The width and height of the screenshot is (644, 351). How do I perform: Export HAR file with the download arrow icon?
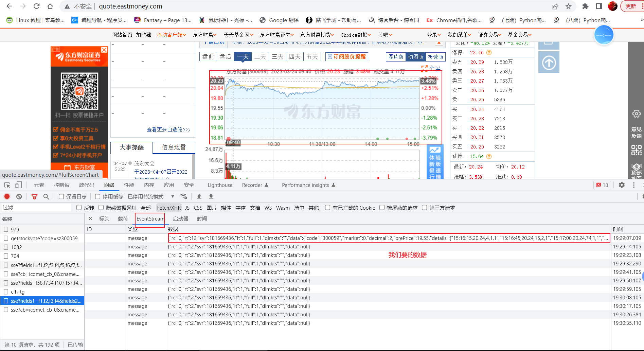[x=211, y=196]
